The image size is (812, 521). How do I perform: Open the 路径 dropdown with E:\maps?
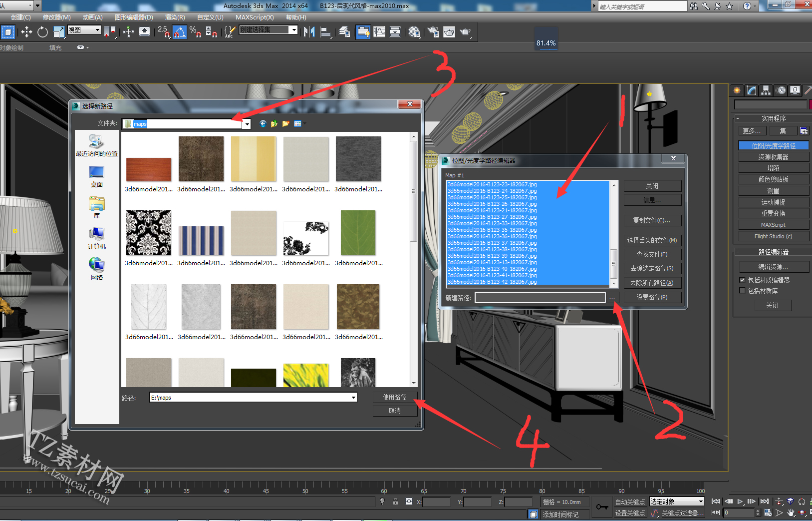pyautogui.click(x=353, y=398)
